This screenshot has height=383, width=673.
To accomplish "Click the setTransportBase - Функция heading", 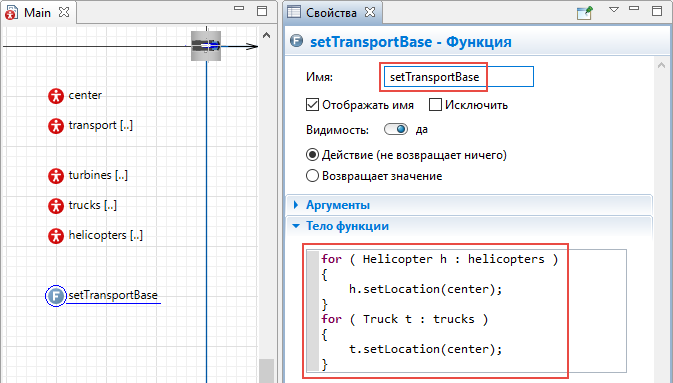I will (x=411, y=42).
